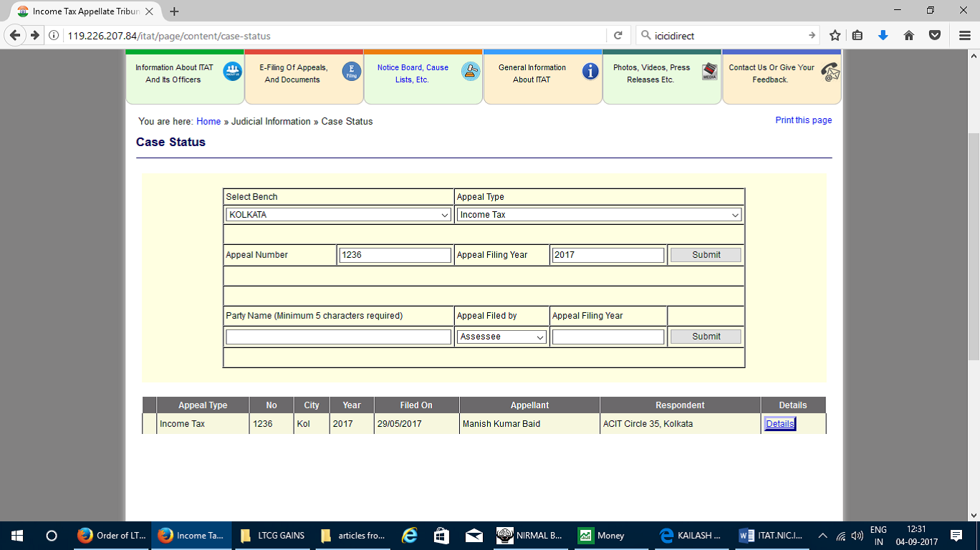Expand the Appeal Type dropdown showing Income Tax
The image size is (980, 550).
pyautogui.click(x=599, y=215)
